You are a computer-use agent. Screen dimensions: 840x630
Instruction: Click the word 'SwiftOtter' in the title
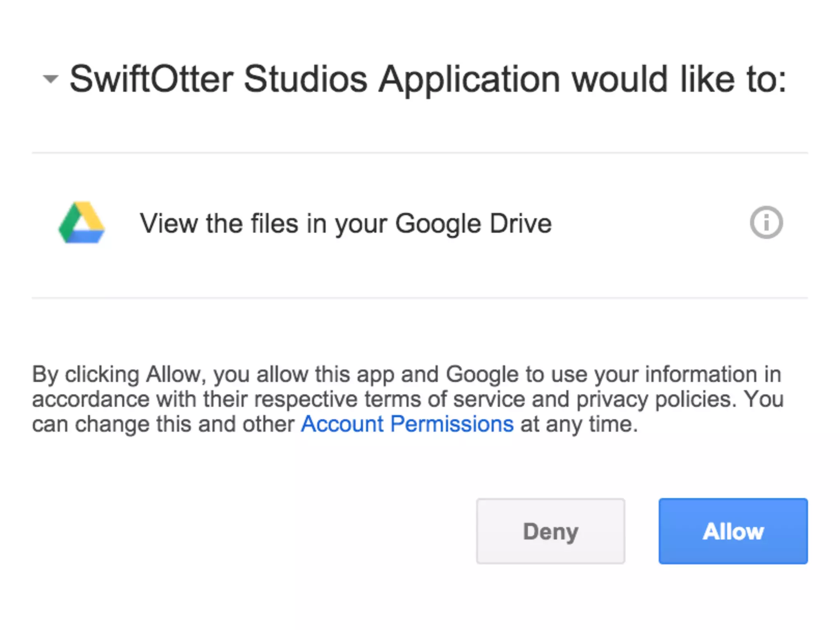point(151,79)
